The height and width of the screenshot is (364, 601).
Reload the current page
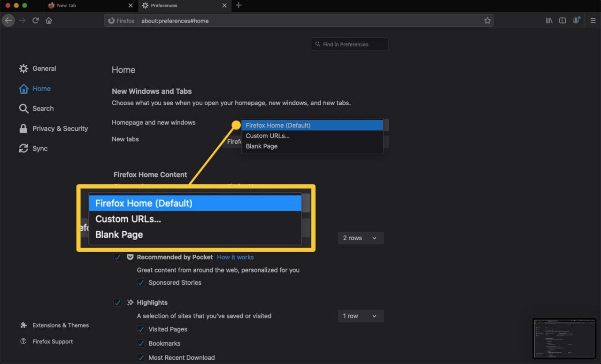[x=35, y=21]
